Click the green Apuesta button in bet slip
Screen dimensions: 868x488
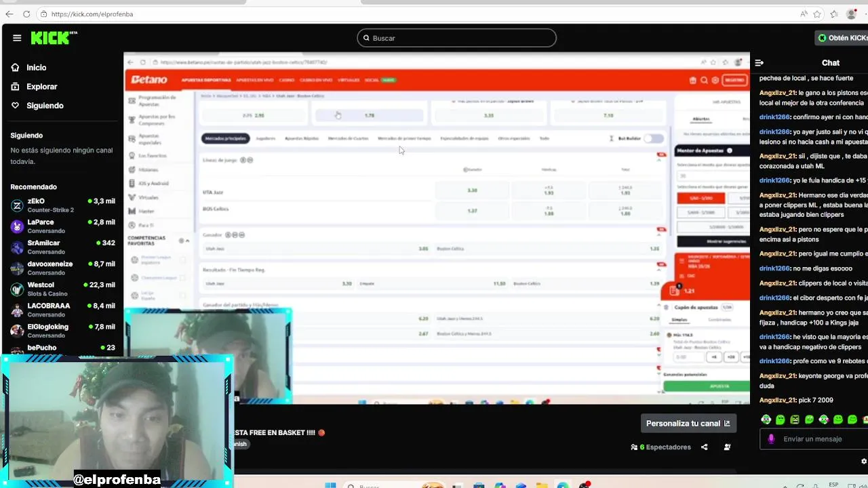point(707,386)
